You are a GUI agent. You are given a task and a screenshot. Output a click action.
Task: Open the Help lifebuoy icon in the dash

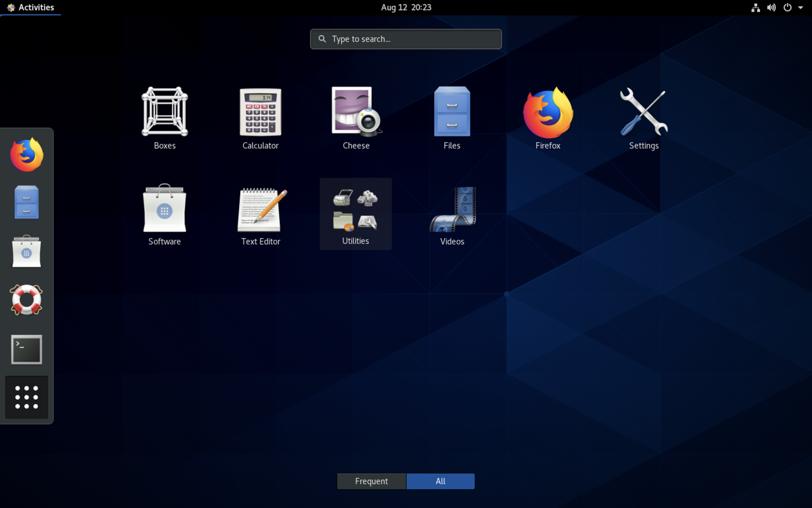coord(26,300)
